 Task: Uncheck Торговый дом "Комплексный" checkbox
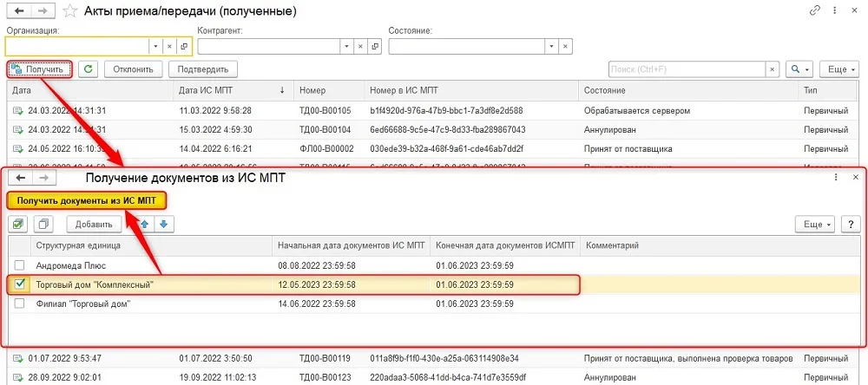tap(20, 284)
